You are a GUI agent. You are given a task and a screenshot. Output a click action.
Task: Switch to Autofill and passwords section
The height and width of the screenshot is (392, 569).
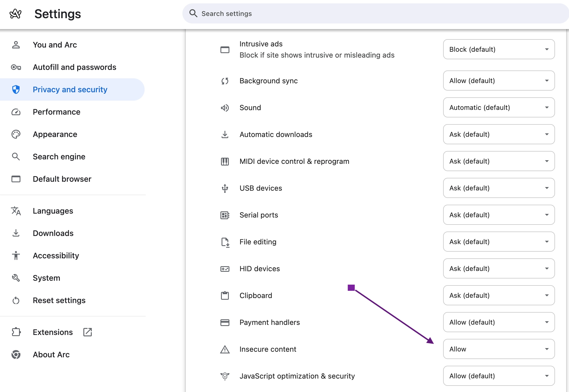pos(74,67)
